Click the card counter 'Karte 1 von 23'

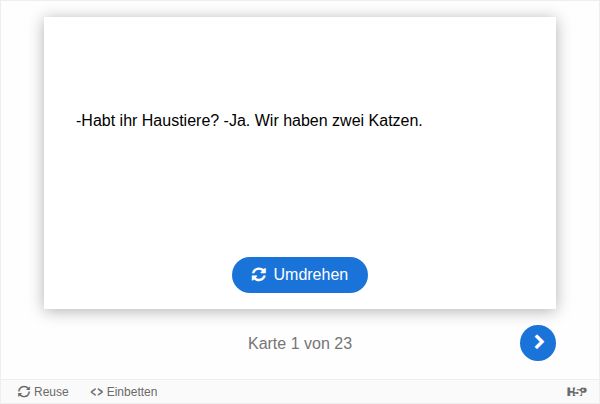coord(300,343)
